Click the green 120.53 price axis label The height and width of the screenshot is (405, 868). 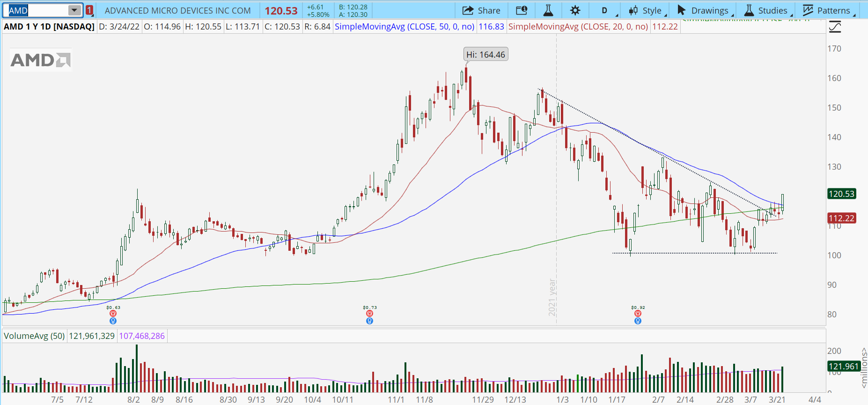(842, 194)
